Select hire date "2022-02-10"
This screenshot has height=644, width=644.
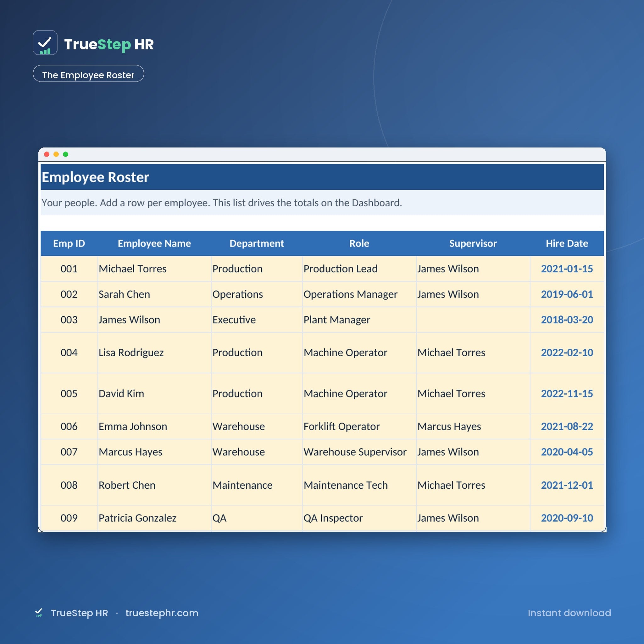(x=567, y=353)
